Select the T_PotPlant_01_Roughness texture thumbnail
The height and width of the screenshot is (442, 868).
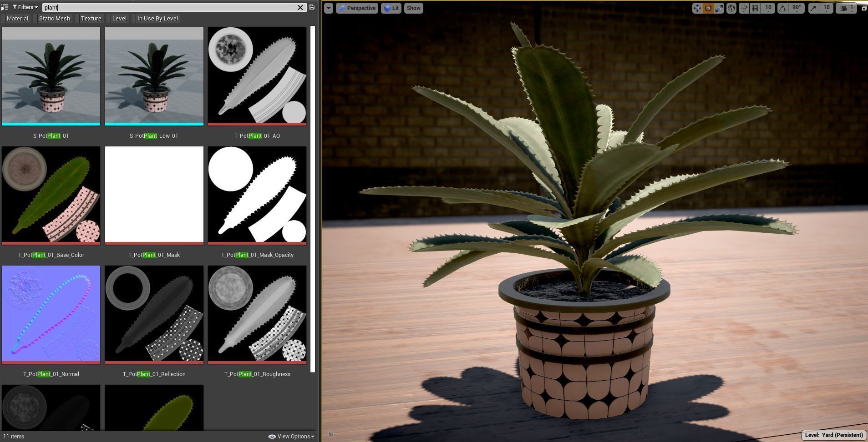[x=257, y=315]
